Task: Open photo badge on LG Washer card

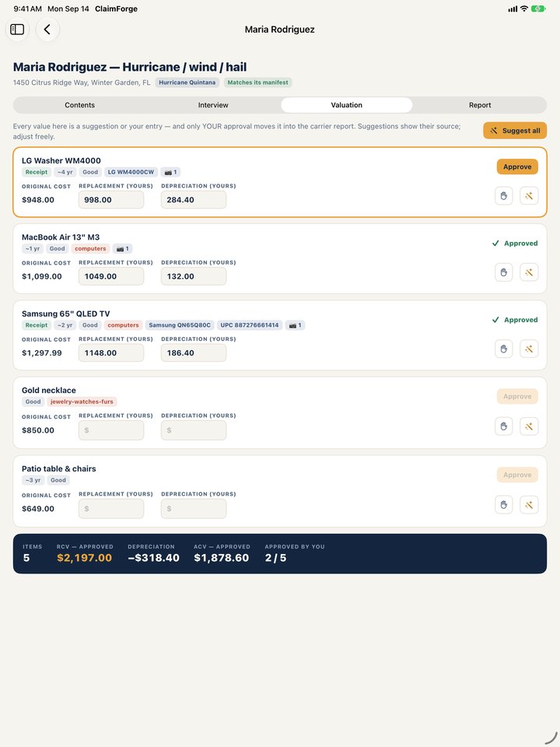Action: pyautogui.click(x=170, y=172)
